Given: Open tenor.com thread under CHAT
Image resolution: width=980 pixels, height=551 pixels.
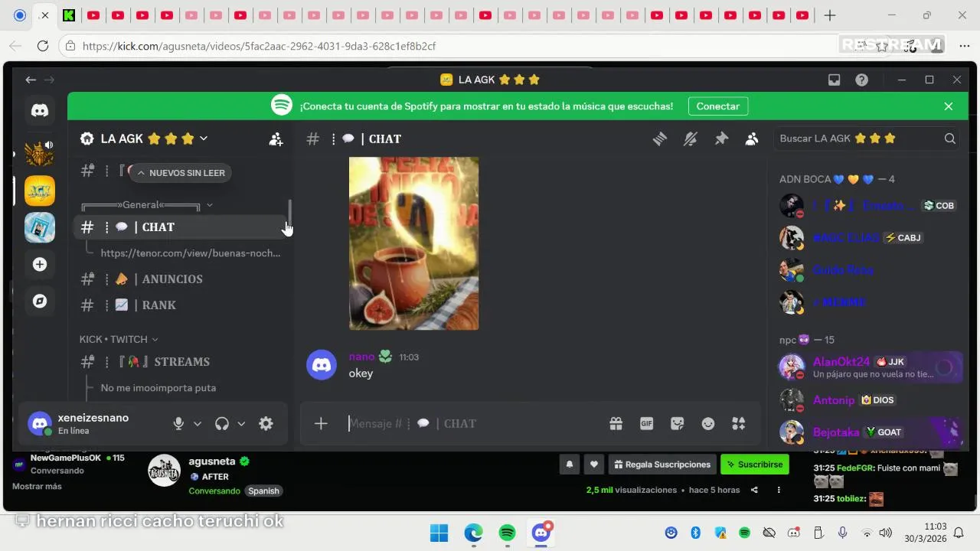Looking at the screenshot, I should click(191, 253).
